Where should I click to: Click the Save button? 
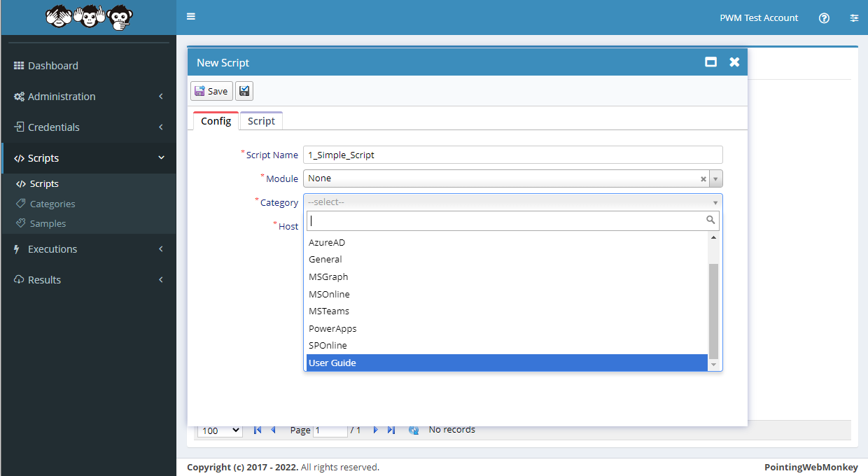click(x=211, y=91)
